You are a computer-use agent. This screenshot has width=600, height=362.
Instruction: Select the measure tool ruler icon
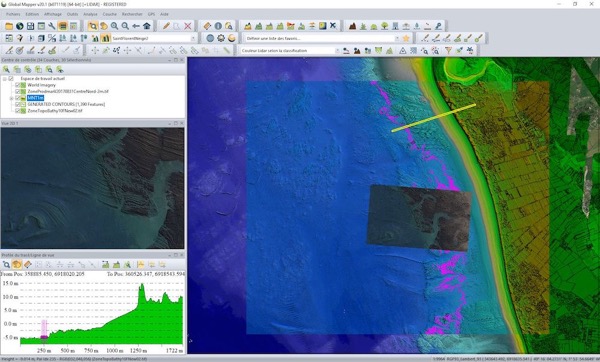[x=207, y=26]
